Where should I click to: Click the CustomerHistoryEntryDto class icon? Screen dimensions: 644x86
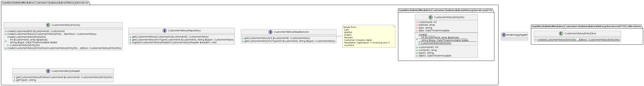[x=431, y=17]
